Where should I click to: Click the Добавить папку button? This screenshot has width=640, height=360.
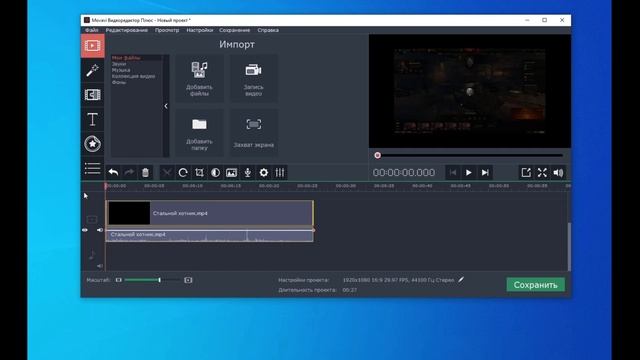click(x=200, y=133)
